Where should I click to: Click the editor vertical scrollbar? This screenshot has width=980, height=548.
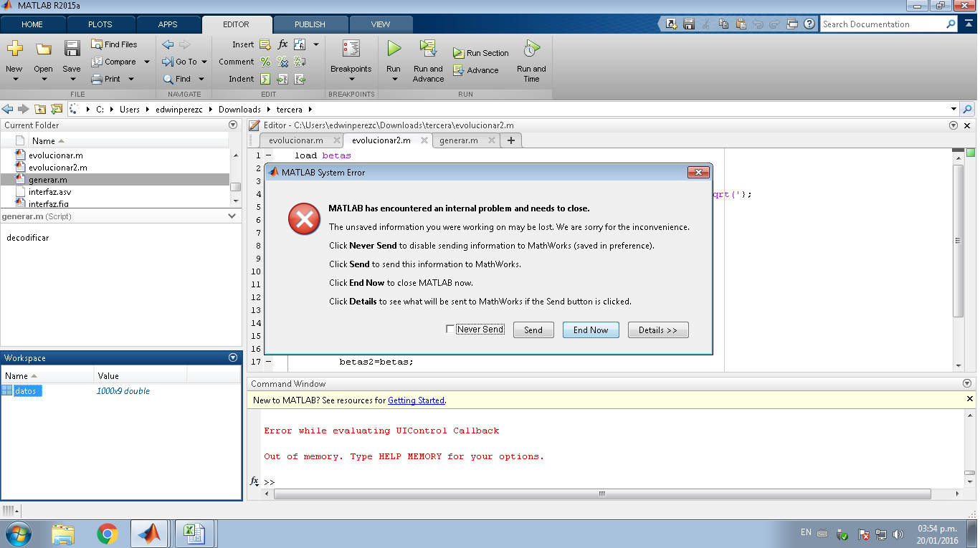click(958, 240)
